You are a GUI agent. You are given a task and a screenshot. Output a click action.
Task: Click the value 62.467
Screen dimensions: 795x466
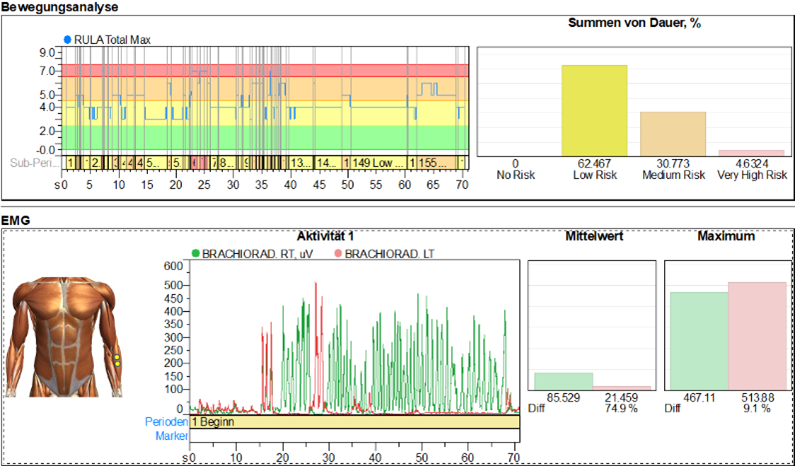(x=595, y=164)
